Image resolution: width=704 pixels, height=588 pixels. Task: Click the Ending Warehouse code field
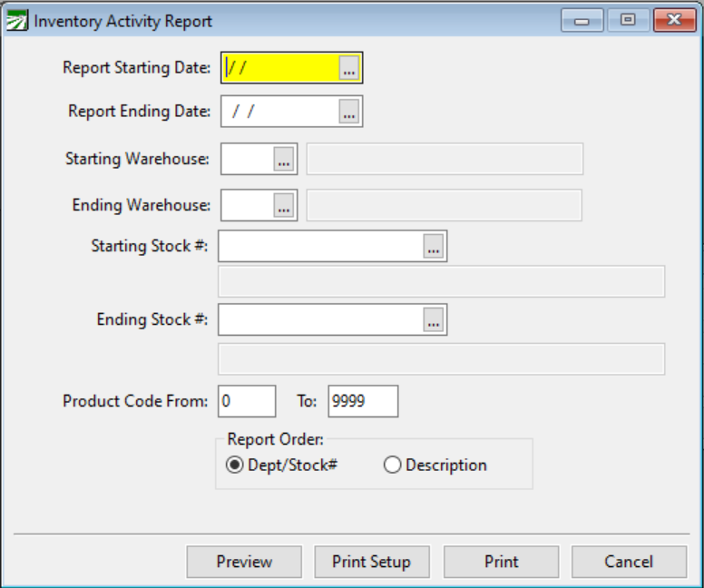click(x=247, y=206)
